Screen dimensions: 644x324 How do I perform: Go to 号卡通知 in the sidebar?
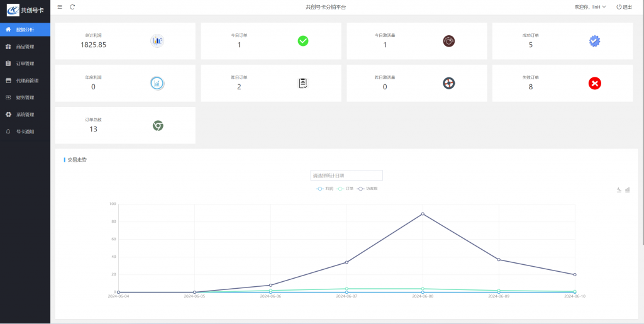(x=25, y=131)
